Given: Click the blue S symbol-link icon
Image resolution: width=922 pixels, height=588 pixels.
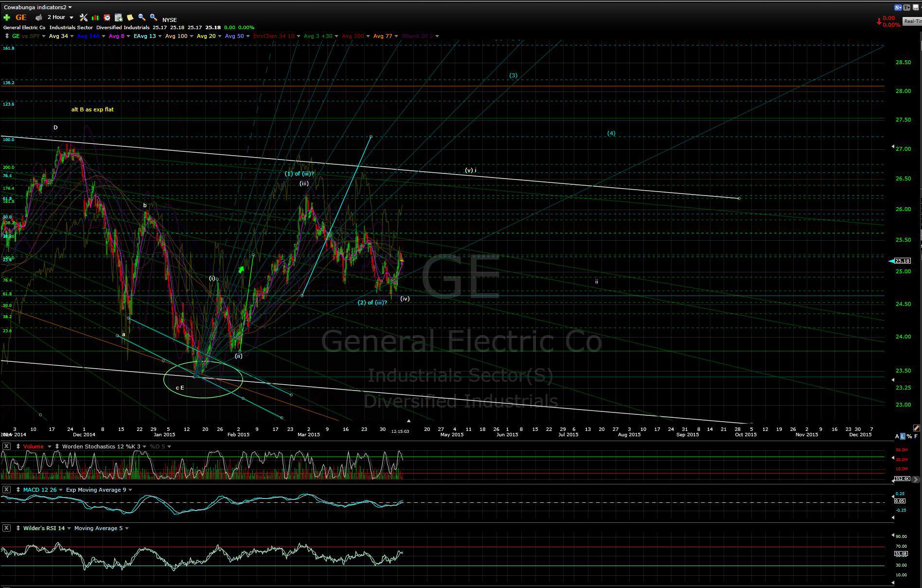Looking at the screenshot, I should coord(898,7).
